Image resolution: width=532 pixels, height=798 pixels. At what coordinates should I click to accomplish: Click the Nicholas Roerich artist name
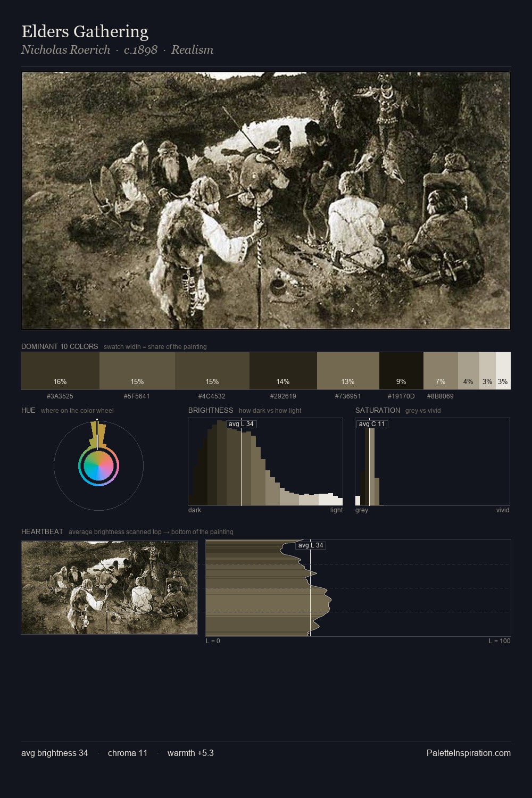point(65,50)
